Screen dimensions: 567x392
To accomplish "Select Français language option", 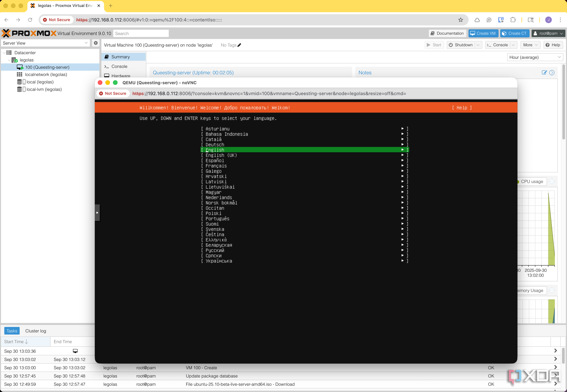I will [304, 166].
